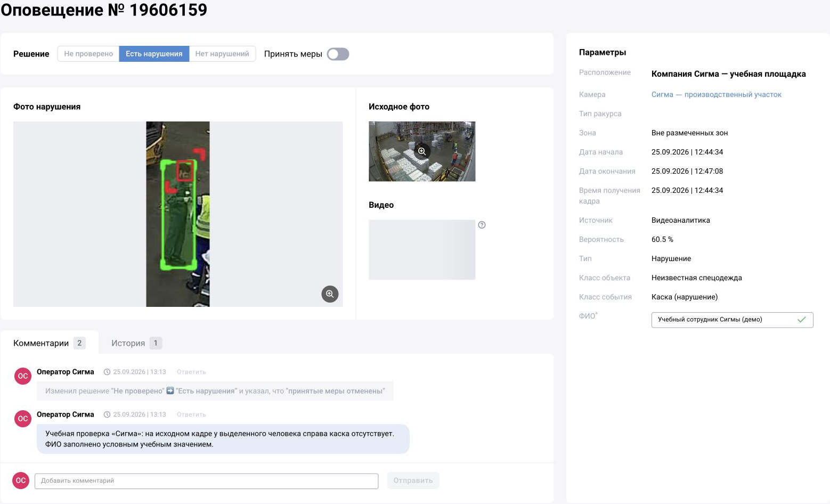Click the Зона value Вне размеченных зон
This screenshot has height=504, width=830.
pyautogui.click(x=689, y=133)
